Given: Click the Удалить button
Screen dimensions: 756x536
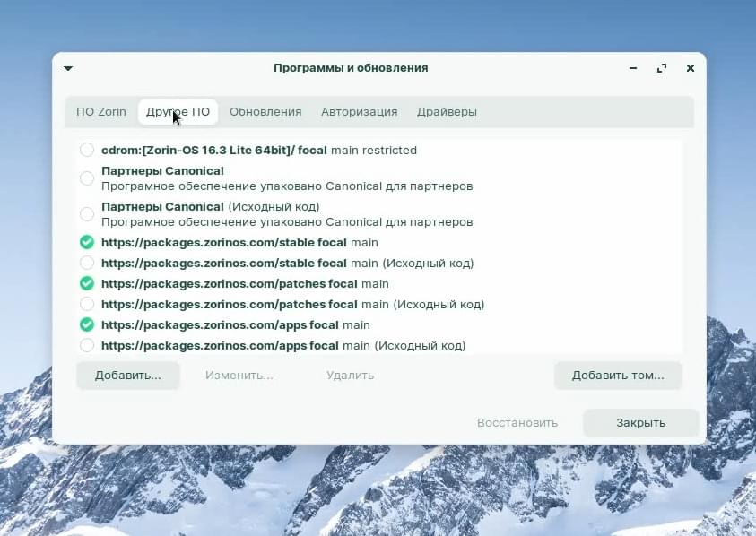Looking at the screenshot, I should (350, 376).
